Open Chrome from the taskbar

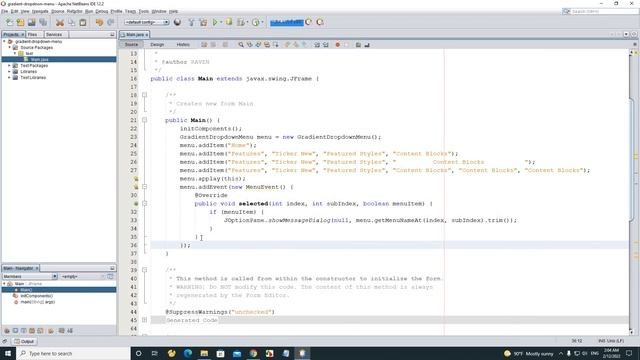pos(253,353)
